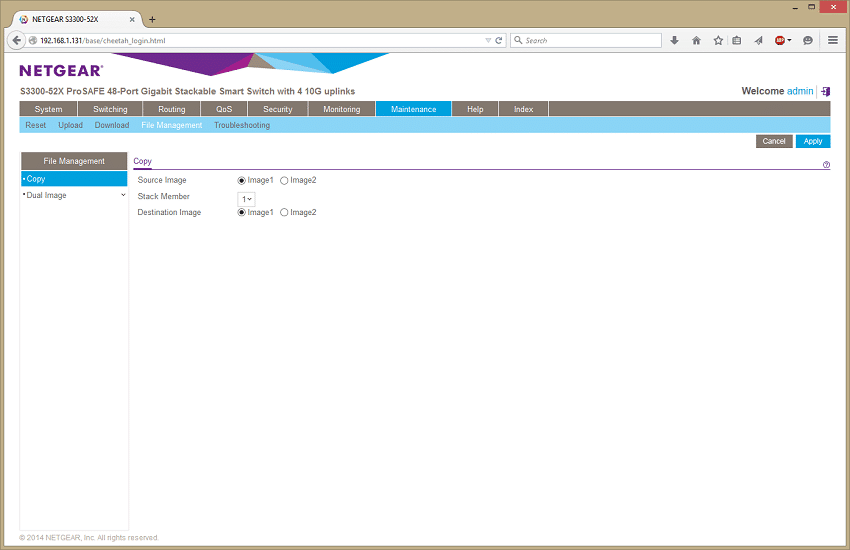Click the Cancel button

click(x=774, y=141)
